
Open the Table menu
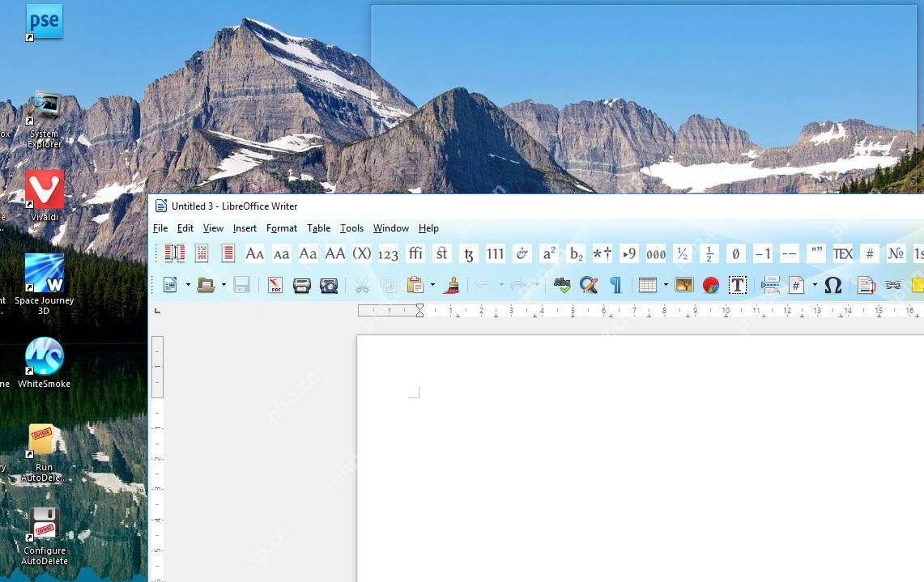[x=318, y=228]
